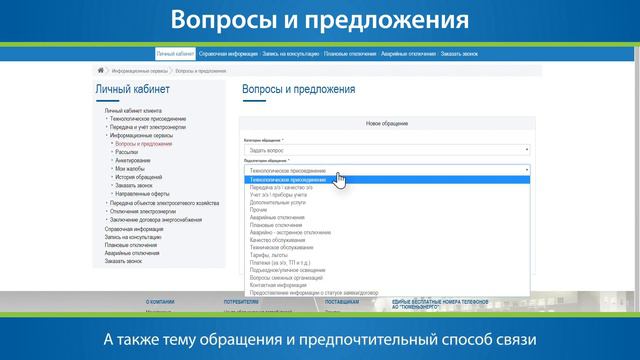The height and width of the screenshot is (360, 640).
Task: Select 'Техническое обслуживание' option
Action: pos(387,247)
